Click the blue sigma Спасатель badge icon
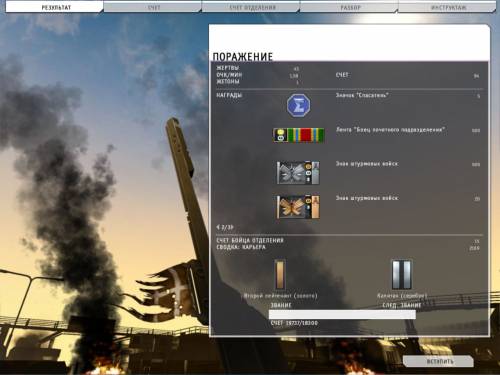Image resolution: width=500 pixels, height=375 pixels. (x=298, y=105)
